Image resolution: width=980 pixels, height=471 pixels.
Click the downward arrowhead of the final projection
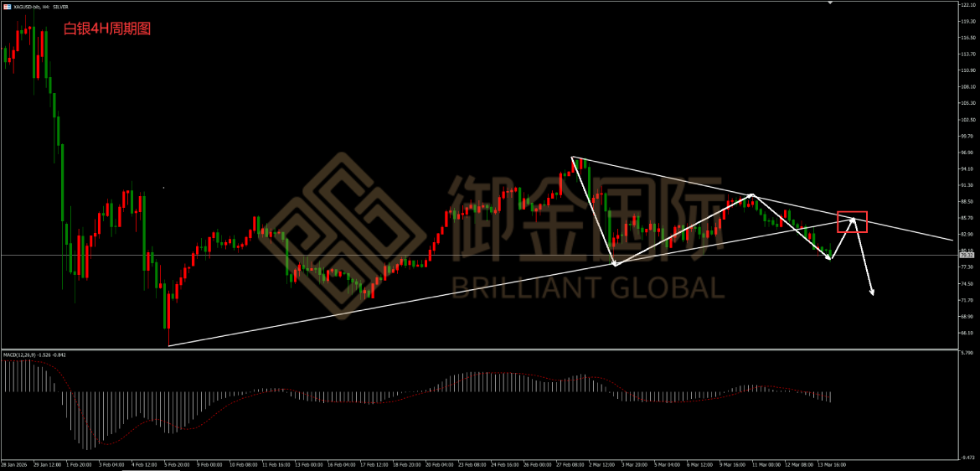click(x=873, y=292)
